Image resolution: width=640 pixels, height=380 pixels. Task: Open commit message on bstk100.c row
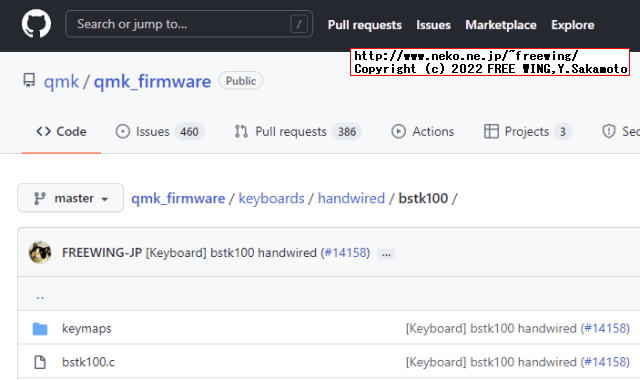tap(491, 362)
